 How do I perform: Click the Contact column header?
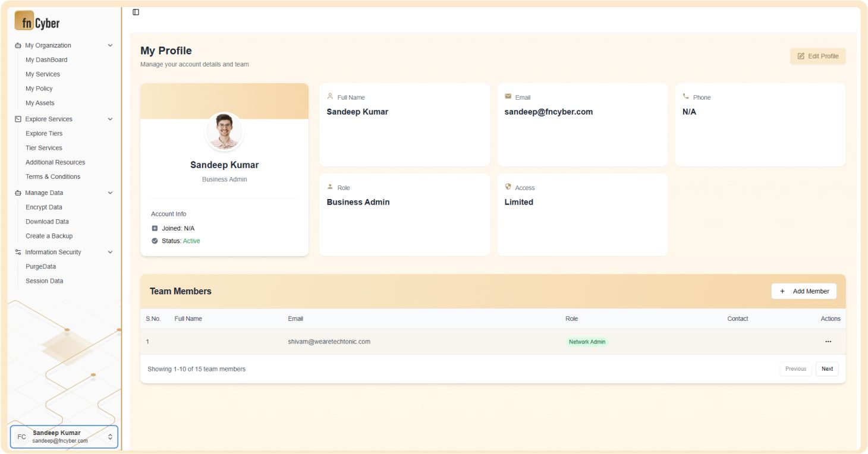[738, 319]
